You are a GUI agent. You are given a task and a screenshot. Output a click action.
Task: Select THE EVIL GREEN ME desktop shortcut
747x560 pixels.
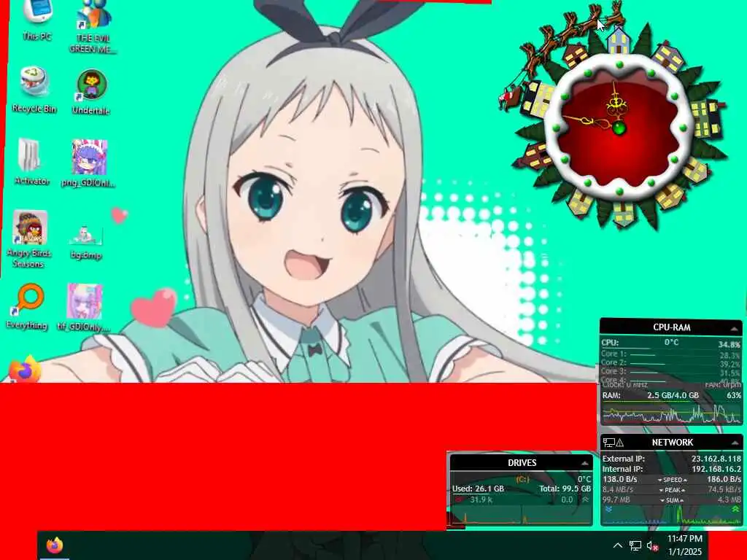click(x=93, y=26)
